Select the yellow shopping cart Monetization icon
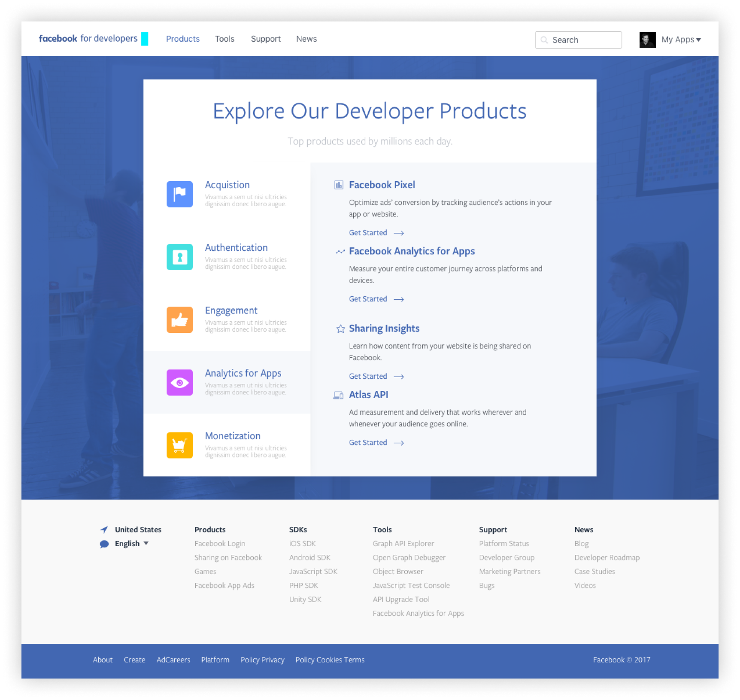The width and height of the screenshot is (740, 700). point(179,445)
